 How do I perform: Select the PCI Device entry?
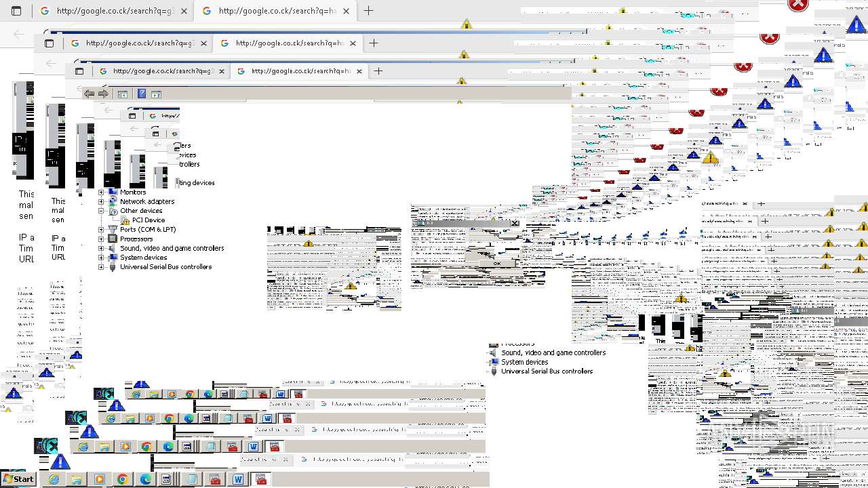pyautogui.click(x=149, y=220)
